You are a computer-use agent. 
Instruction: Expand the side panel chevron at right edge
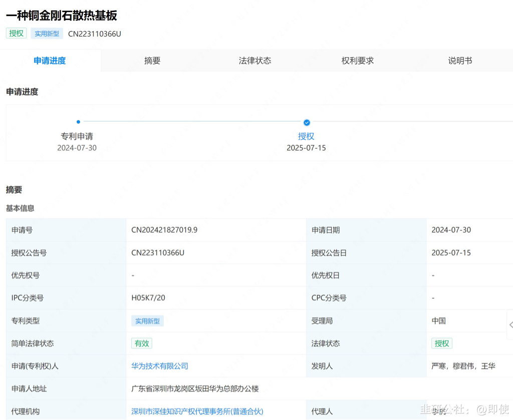[x=510, y=325]
